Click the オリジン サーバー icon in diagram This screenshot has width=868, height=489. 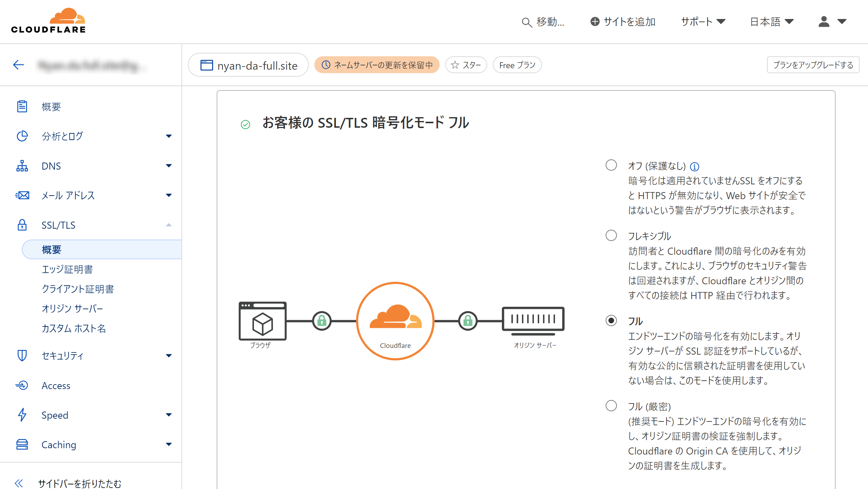(533, 321)
